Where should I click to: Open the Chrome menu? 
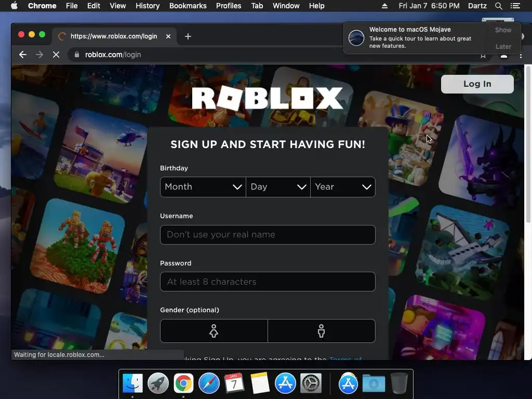[42, 6]
